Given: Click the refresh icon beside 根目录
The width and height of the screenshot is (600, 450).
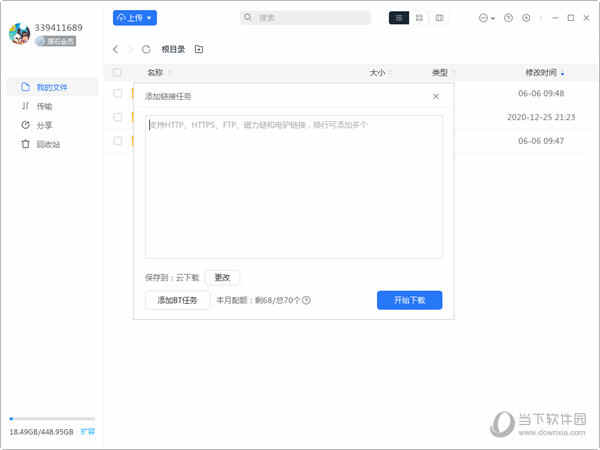Looking at the screenshot, I should pyautogui.click(x=146, y=49).
